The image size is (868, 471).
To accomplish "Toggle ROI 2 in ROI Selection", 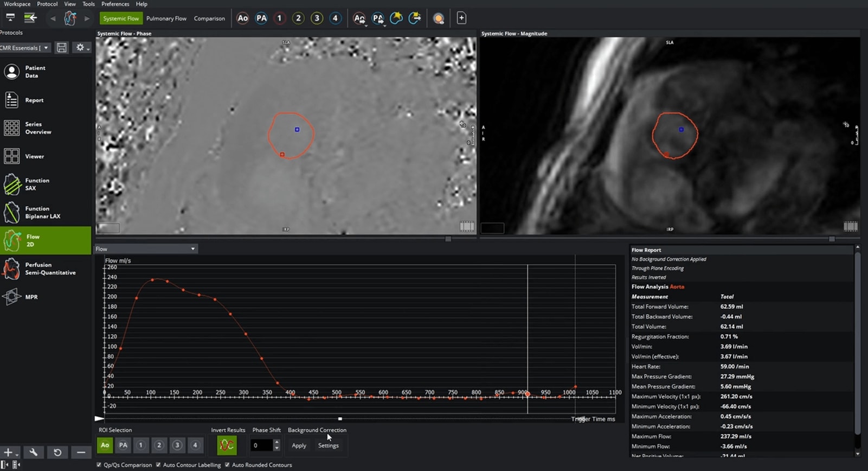I will 159,445.
